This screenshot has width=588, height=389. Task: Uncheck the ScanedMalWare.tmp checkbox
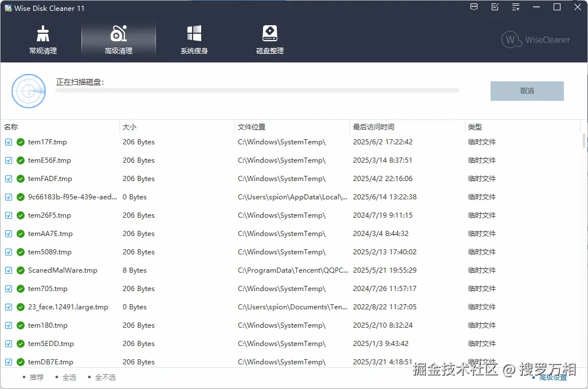pos(9,270)
